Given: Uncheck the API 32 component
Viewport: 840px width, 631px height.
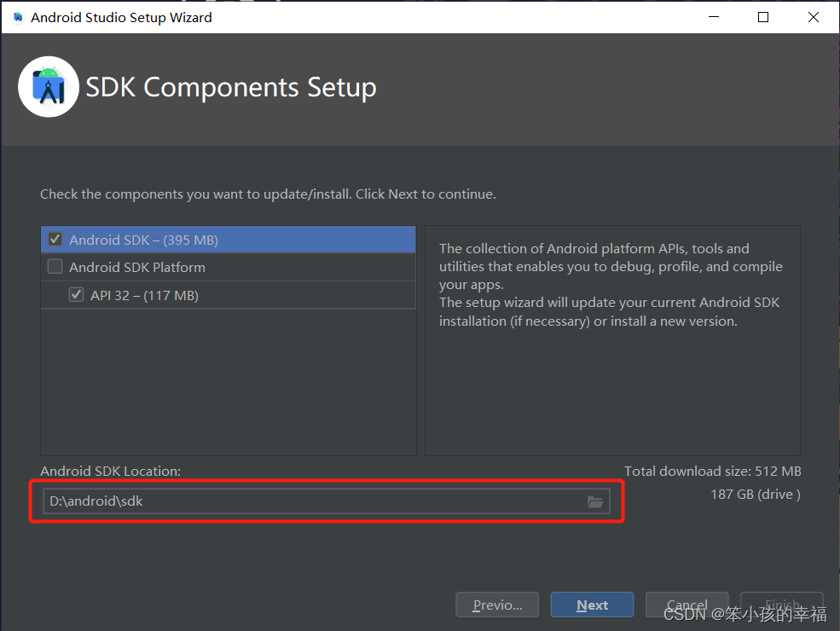Looking at the screenshot, I should coord(76,294).
